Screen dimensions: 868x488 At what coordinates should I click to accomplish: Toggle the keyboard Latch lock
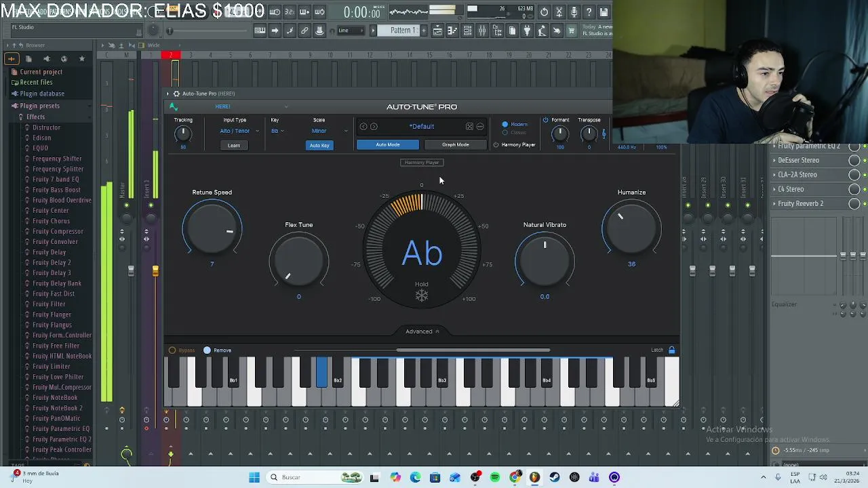click(671, 350)
